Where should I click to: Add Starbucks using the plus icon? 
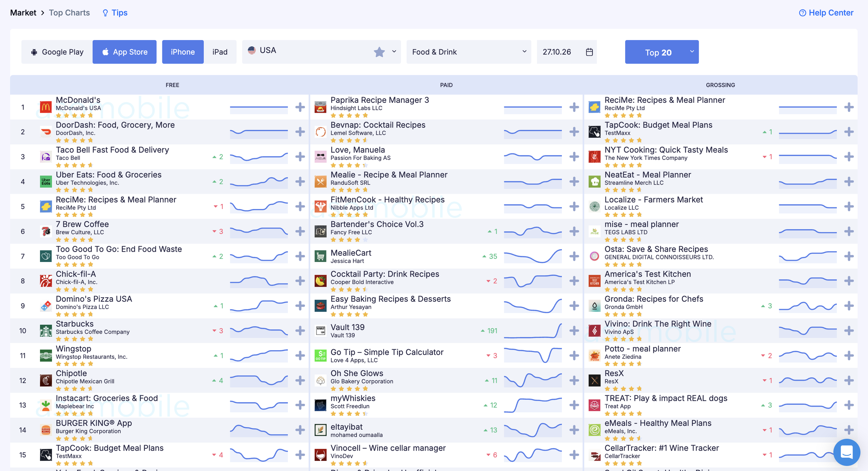click(300, 331)
